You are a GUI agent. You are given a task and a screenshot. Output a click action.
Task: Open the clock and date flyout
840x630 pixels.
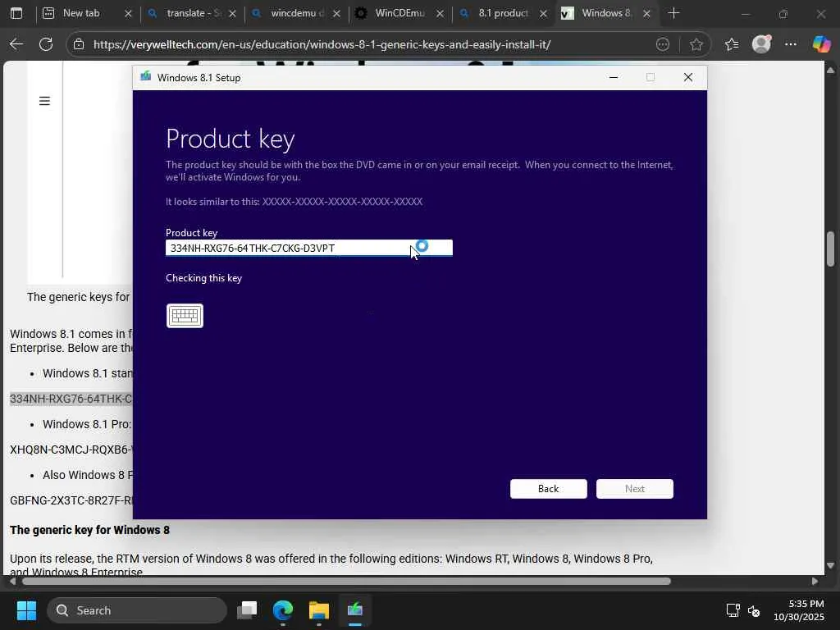(x=799, y=610)
